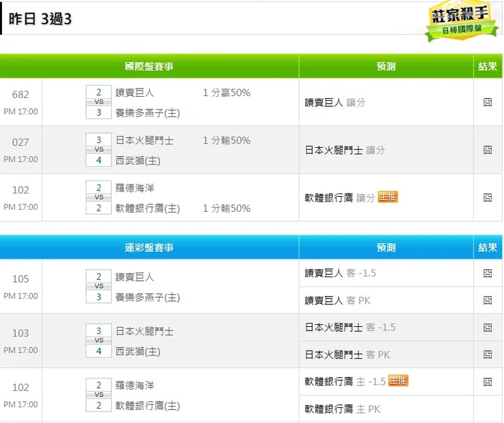Click the VS score box in game 027
504x423 pixels.
[x=99, y=149]
